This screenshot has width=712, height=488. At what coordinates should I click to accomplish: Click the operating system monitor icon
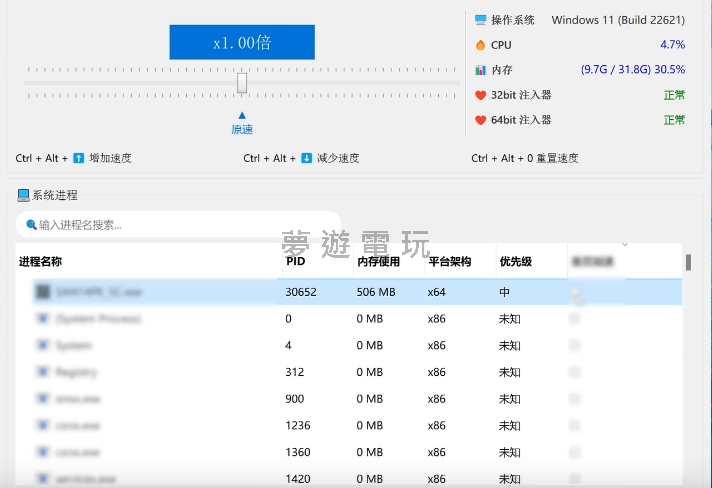point(481,20)
